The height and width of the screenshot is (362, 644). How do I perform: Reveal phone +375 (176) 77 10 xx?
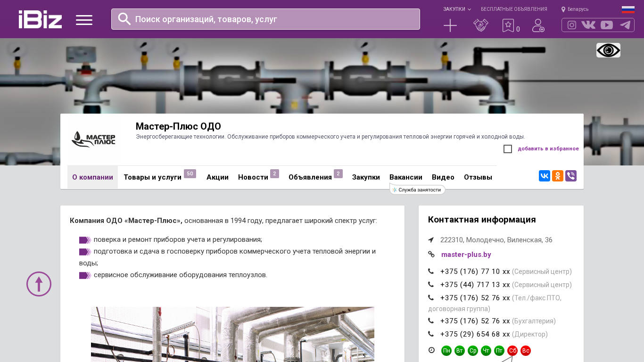pos(475,271)
